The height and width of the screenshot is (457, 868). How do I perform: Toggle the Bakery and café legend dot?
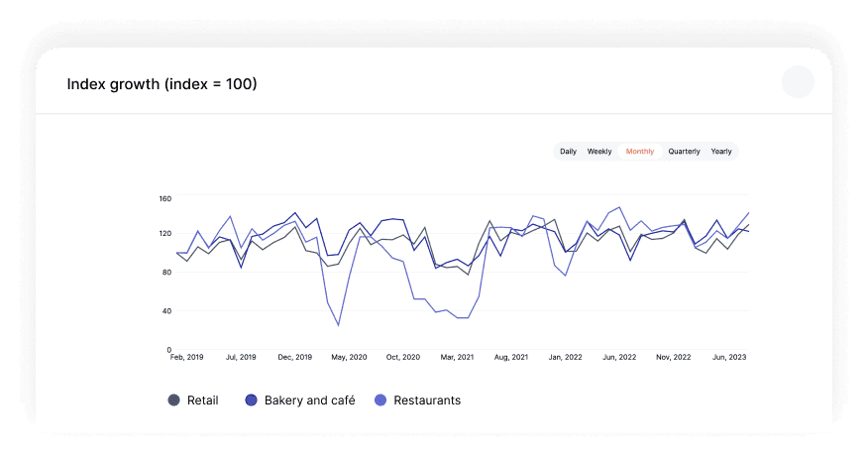coord(252,400)
